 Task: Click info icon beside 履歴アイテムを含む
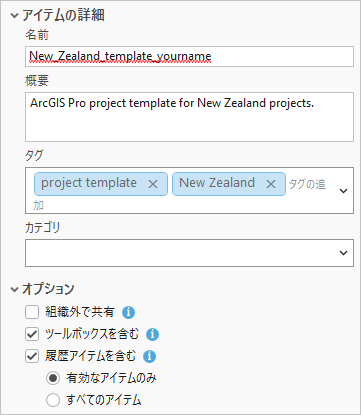[x=149, y=356]
